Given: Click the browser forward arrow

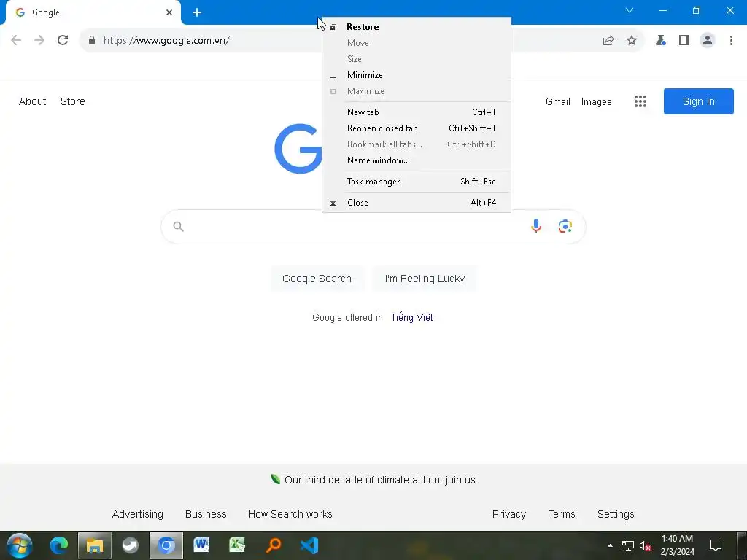Looking at the screenshot, I should pos(39,41).
